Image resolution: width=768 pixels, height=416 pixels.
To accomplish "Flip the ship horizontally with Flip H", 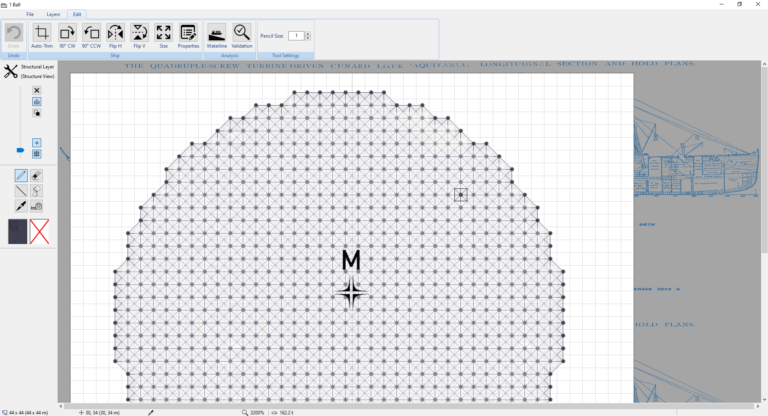I will pyautogui.click(x=115, y=36).
